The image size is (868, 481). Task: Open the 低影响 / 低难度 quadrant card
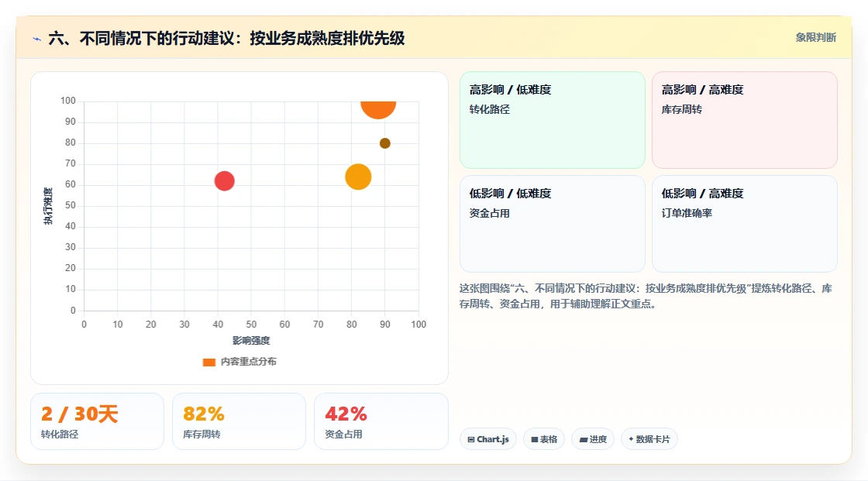553,224
